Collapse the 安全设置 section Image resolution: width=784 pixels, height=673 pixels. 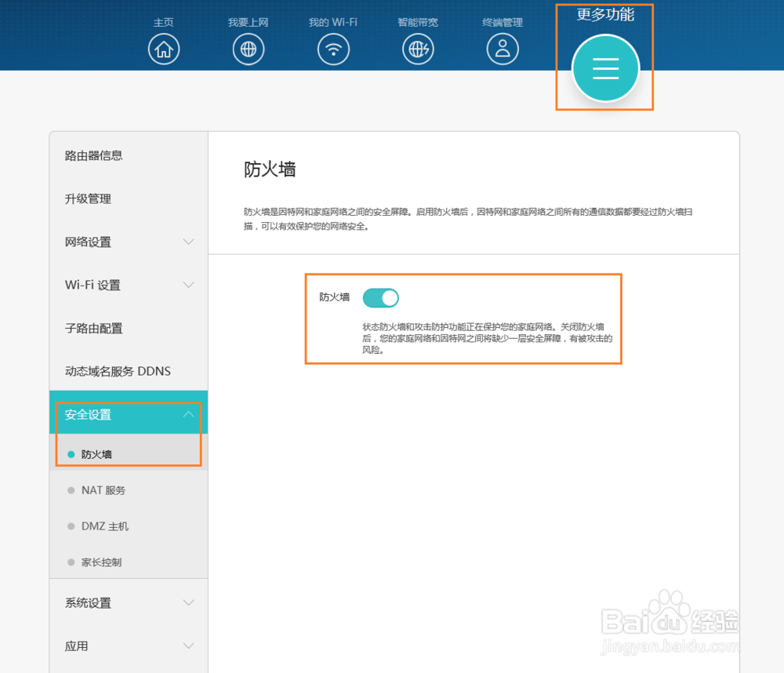pyautogui.click(x=188, y=414)
